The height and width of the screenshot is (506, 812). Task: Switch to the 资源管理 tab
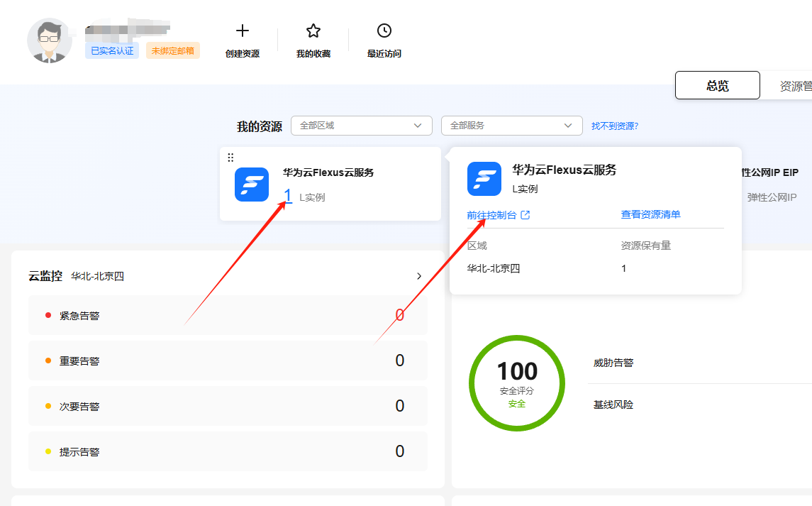(795, 86)
